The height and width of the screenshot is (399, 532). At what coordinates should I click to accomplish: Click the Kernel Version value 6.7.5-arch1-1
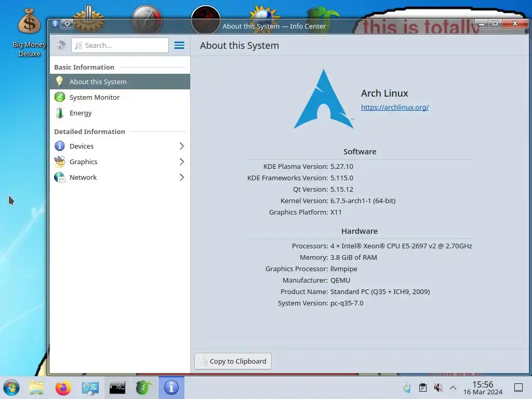pos(363,201)
